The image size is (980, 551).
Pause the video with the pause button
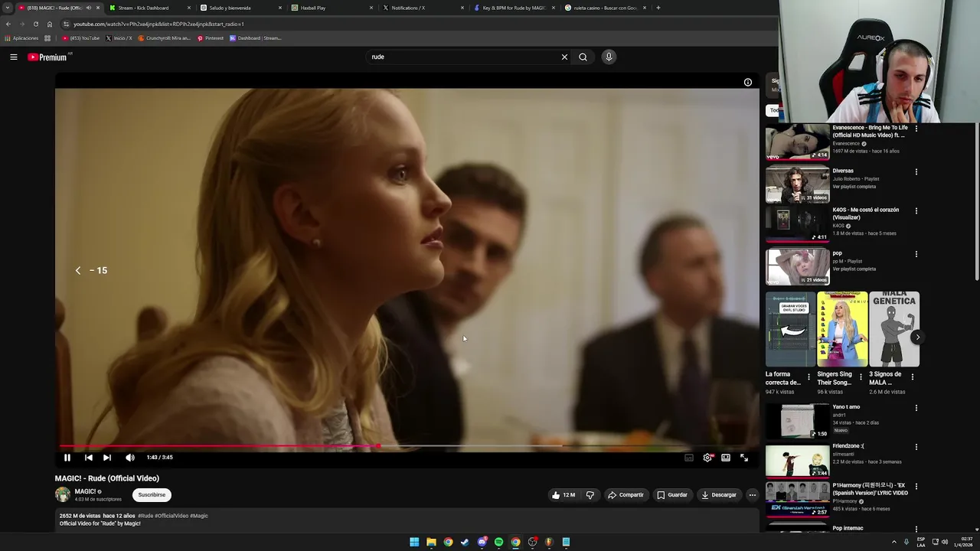coord(67,458)
